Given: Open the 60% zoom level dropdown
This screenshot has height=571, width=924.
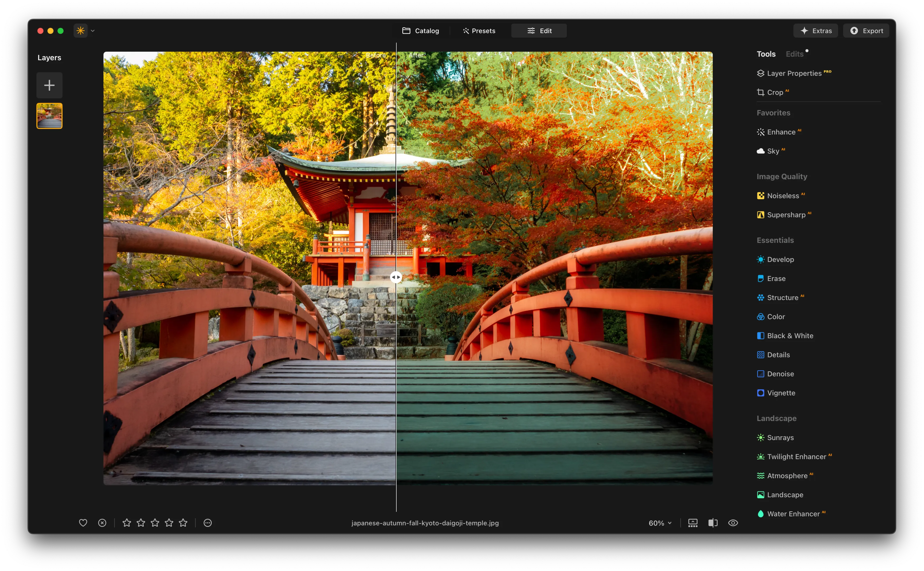Looking at the screenshot, I should pyautogui.click(x=660, y=523).
